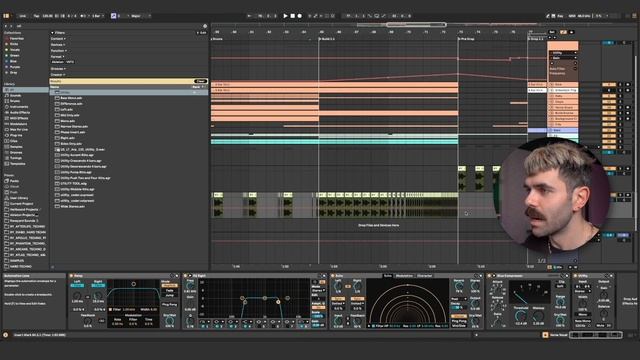Image resolution: width=640 pixels, height=360 pixels.
Task: Arm the Arrangement Record button
Action: 300,16
